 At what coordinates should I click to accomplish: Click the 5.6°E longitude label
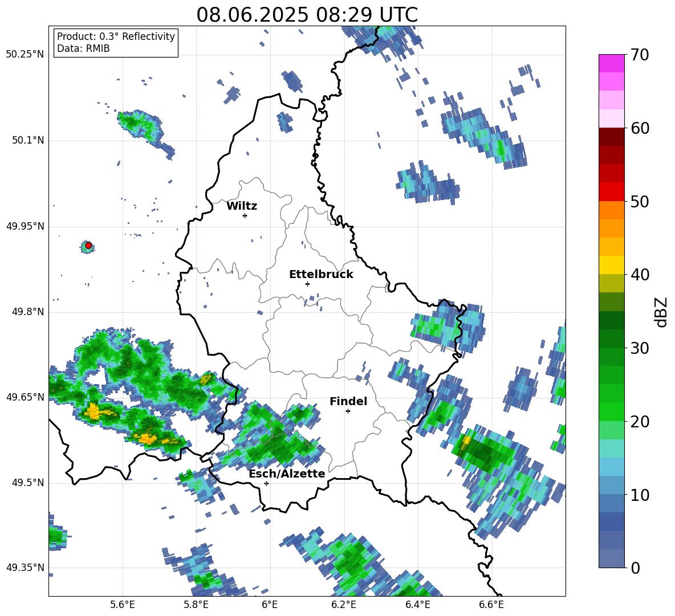click(123, 605)
